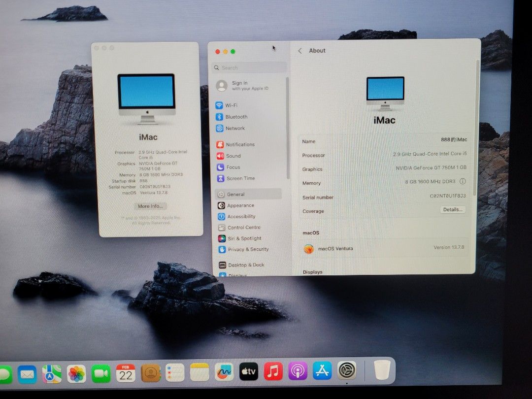
Task: Click the Memory value 8 GB 1600 MHz DDR3
Action: click(430, 181)
